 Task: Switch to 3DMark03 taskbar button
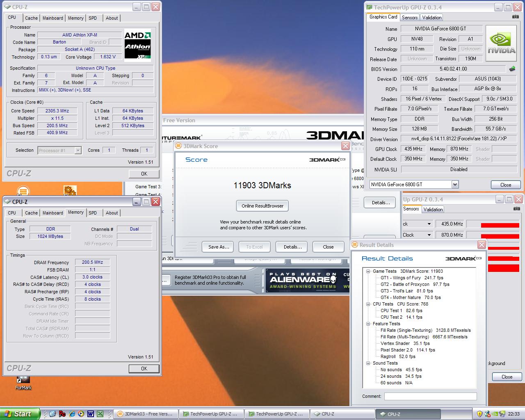coord(146,414)
